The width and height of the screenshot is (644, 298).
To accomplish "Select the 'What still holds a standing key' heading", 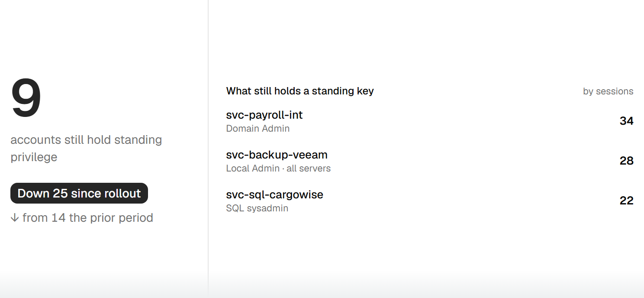I will [x=300, y=91].
